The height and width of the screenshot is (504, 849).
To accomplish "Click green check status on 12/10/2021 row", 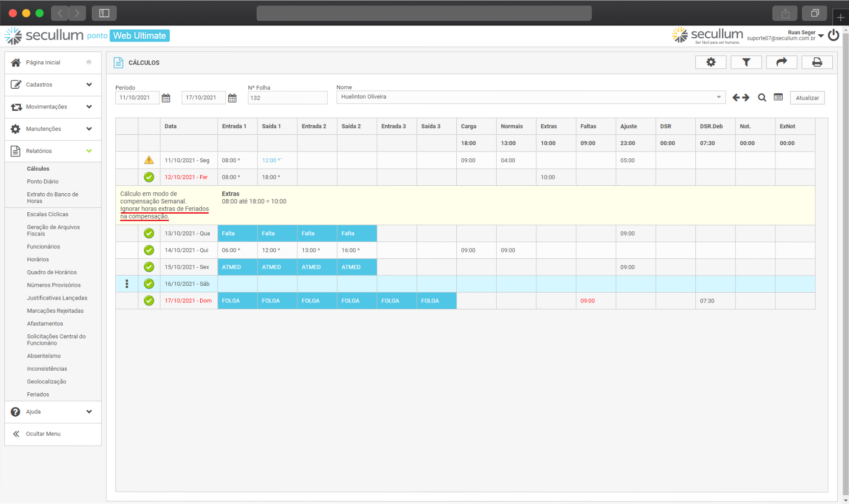I will (x=149, y=177).
